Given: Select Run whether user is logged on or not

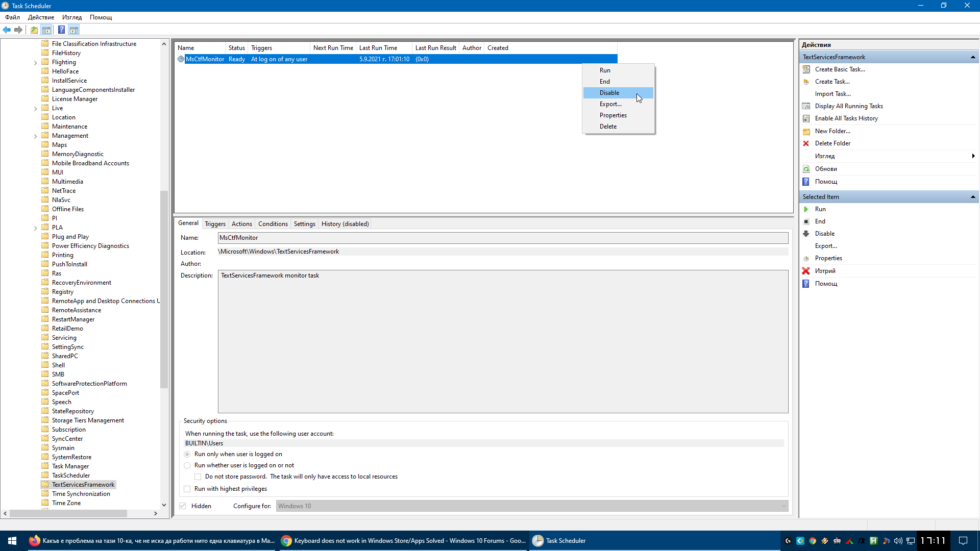Looking at the screenshot, I should tap(187, 465).
